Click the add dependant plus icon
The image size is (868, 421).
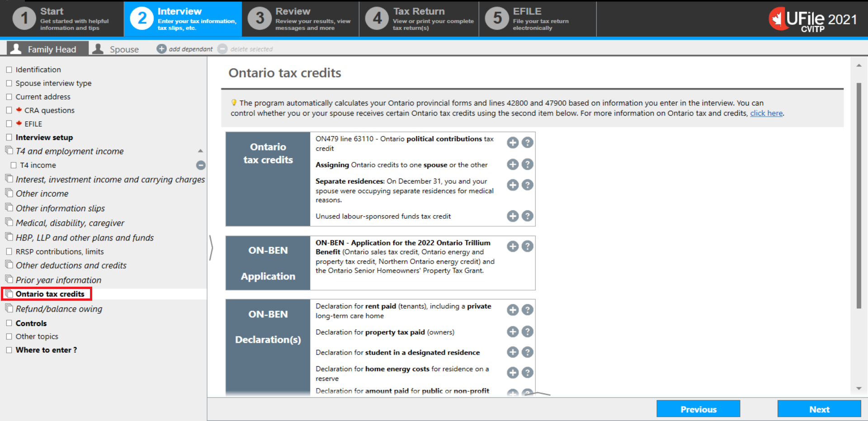[x=161, y=49]
